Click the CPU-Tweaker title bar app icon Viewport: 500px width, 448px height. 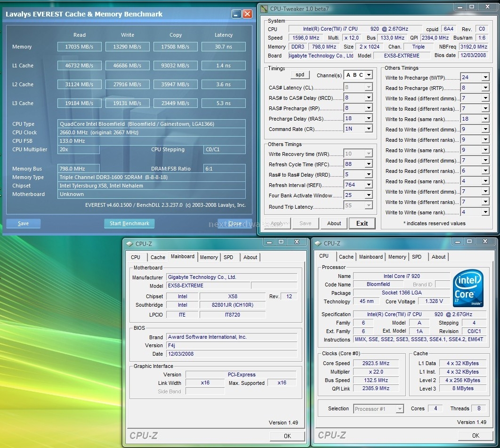pyautogui.click(x=264, y=8)
